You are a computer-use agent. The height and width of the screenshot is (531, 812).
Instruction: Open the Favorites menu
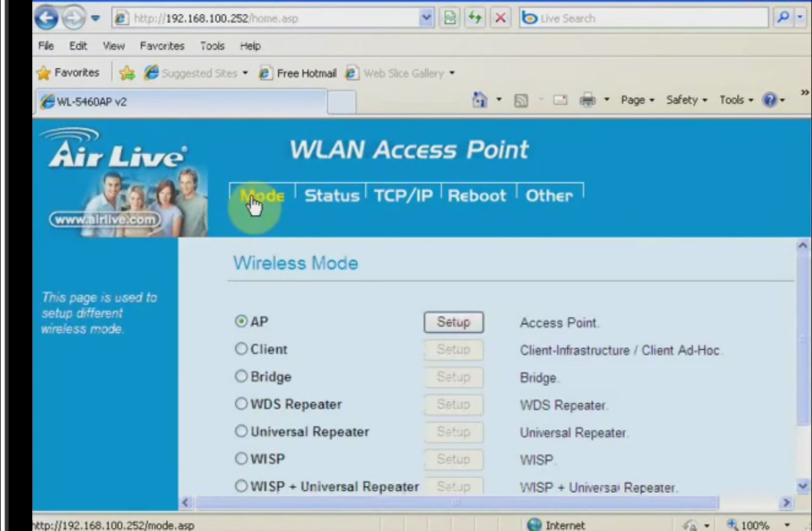click(162, 46)
